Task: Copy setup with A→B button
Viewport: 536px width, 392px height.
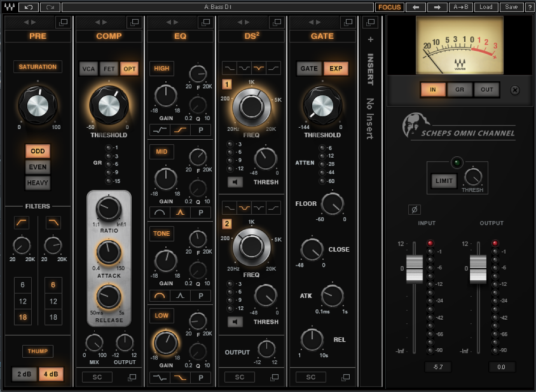Action: 461,7
